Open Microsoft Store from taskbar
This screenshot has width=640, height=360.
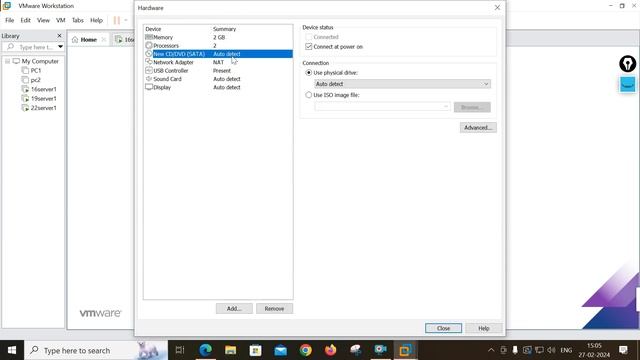point(256,350)
